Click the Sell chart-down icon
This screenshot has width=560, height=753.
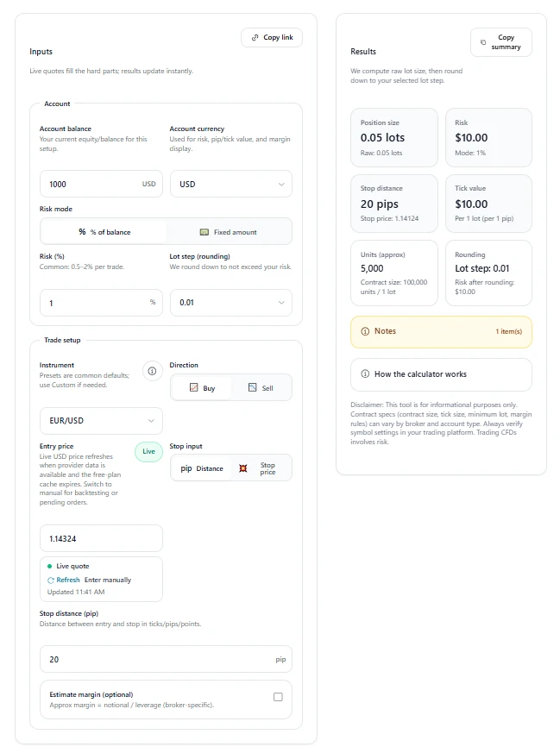[x=252, y=387]
